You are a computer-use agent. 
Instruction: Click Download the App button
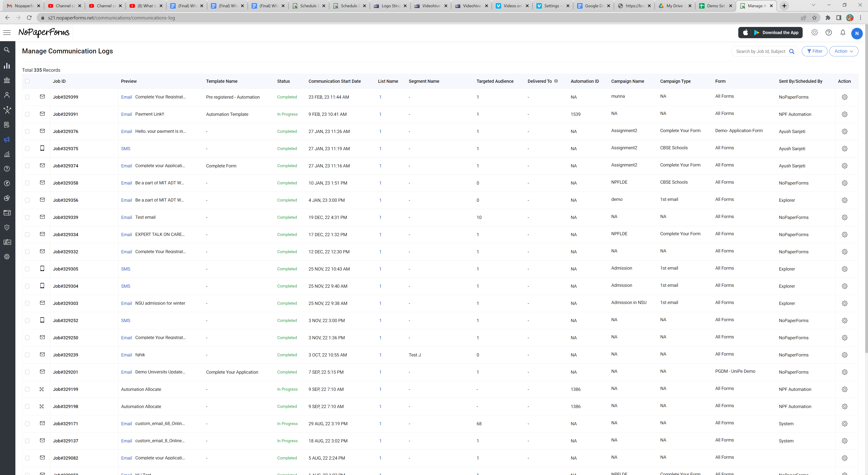coord(770,33)
